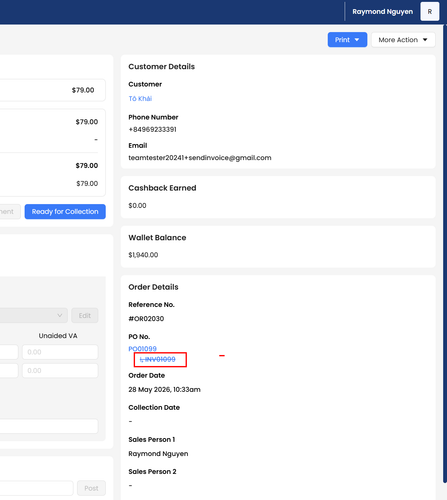Image resolution: width=447 pixels, height=500 pixels.
Task: Click the Ready for Collection button
Action: point(65,211)
